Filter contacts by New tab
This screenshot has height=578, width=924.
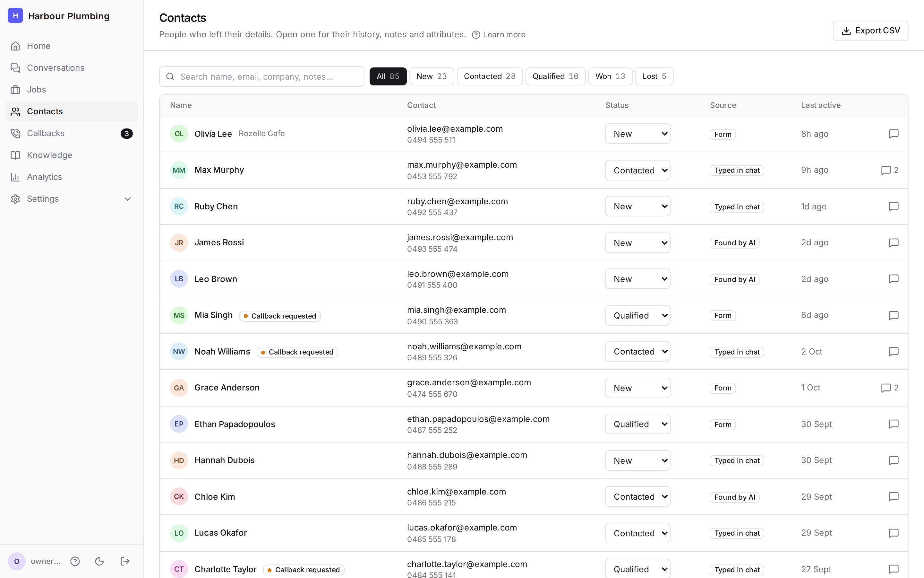[432, 76]
